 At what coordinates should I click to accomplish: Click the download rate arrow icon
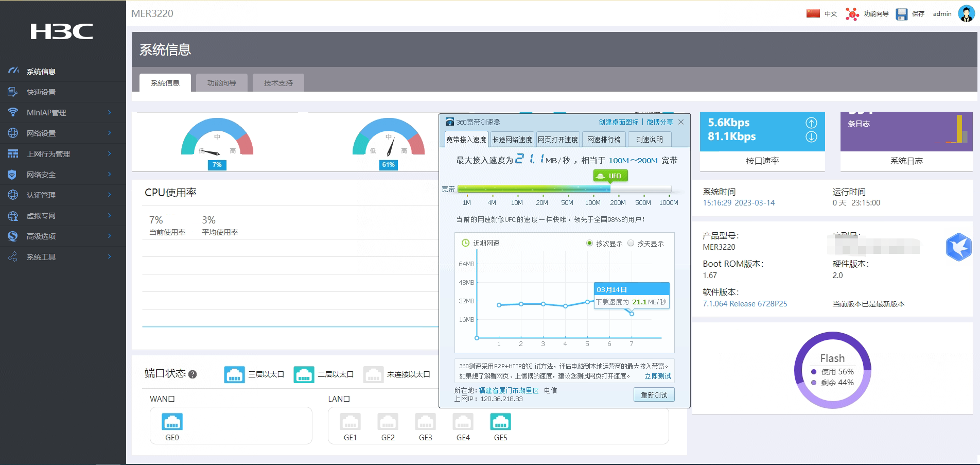coord(811,136)
